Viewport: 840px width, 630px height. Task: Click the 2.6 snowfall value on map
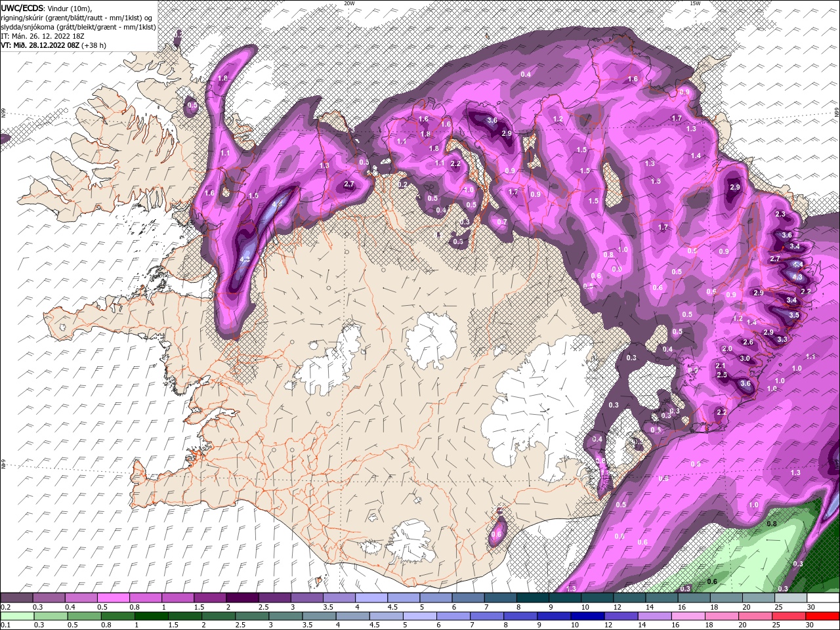click(747, 342)
